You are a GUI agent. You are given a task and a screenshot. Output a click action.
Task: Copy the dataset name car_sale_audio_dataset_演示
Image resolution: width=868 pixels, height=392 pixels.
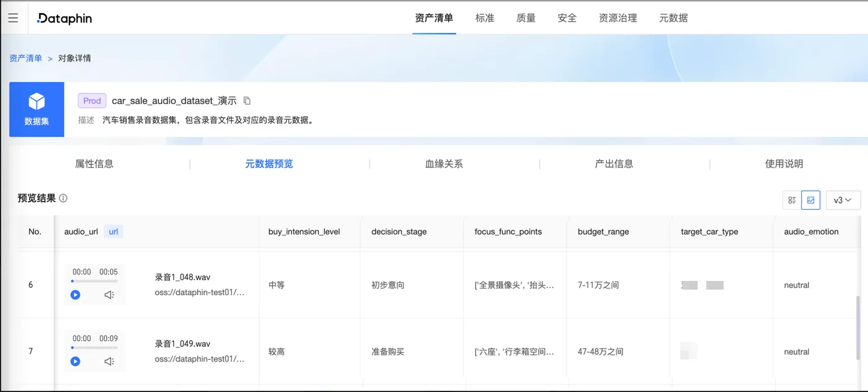[247, 100]
